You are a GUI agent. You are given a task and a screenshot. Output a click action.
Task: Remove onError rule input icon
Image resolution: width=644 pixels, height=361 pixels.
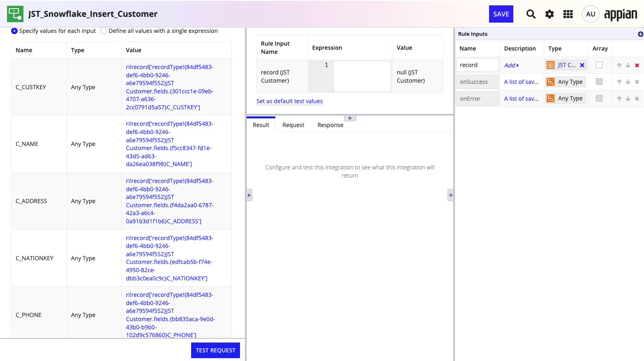pyautogui.click(x=637, y=99)
